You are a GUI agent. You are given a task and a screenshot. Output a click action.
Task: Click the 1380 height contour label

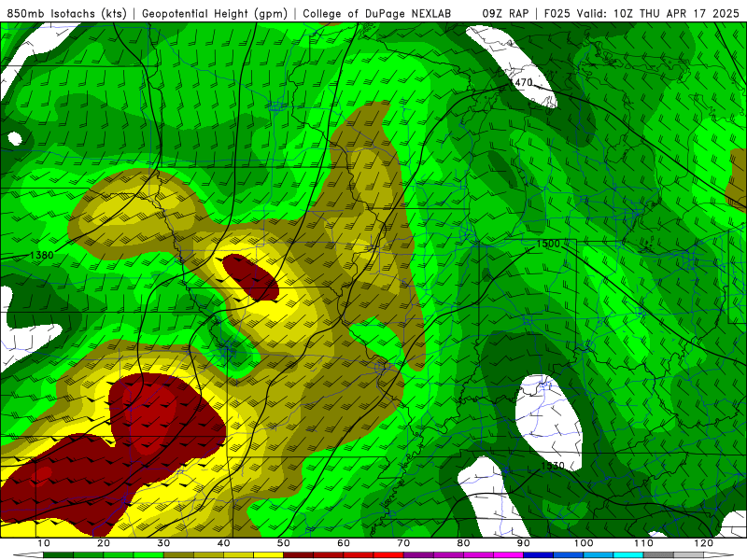coord(41,255)
